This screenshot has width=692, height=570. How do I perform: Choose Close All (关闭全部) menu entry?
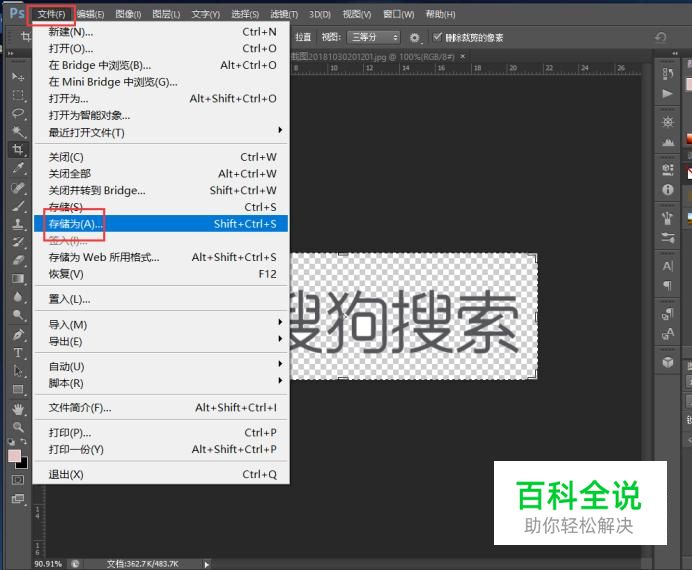tap(161, 174)
